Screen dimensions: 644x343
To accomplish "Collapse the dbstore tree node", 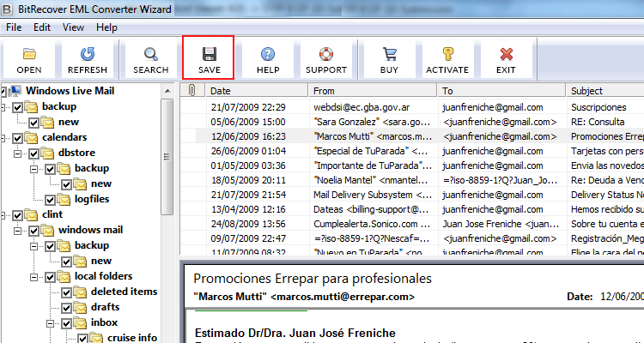I will [x=18, y=153].
